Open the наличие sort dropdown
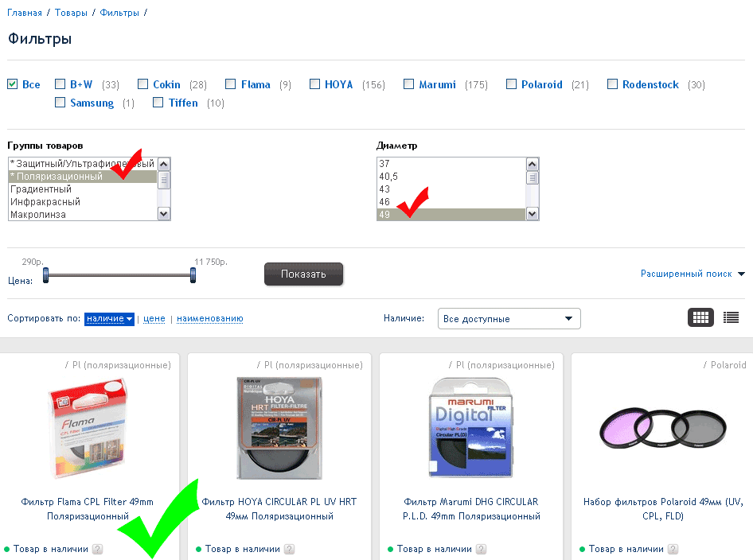This screenshot has width=753, height=560. 109,319
